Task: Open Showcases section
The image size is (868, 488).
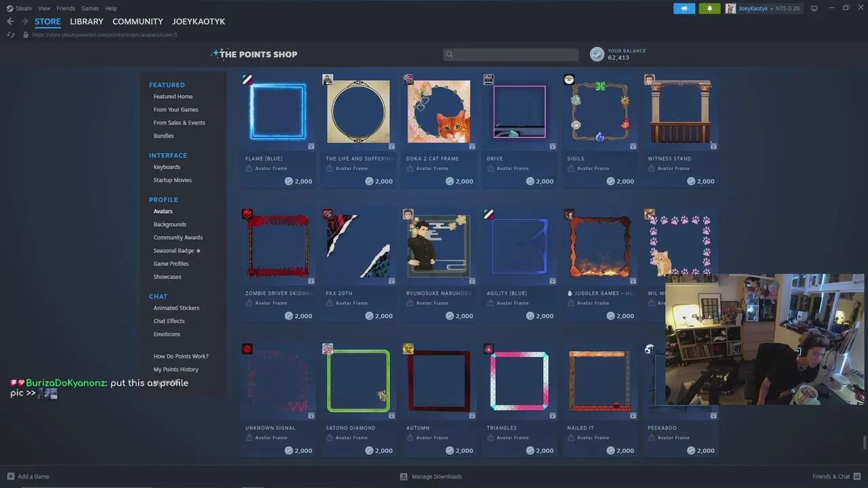Action: coord(167,277)
